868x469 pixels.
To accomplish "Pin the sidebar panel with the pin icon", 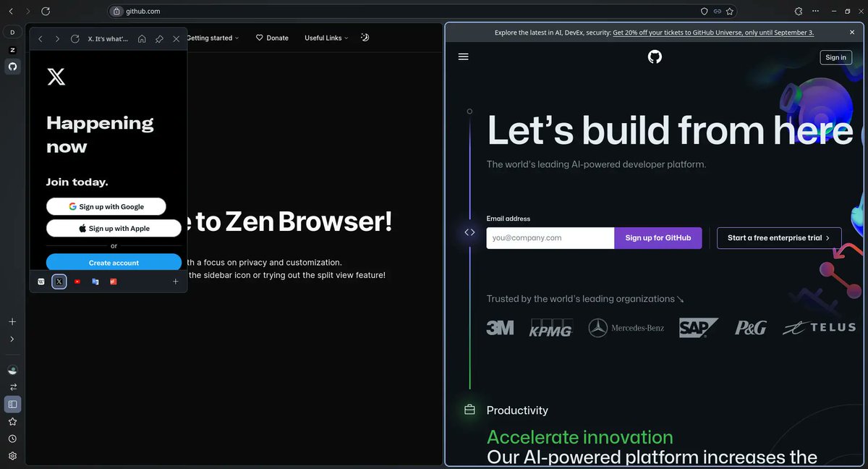I will pos(159,39).
